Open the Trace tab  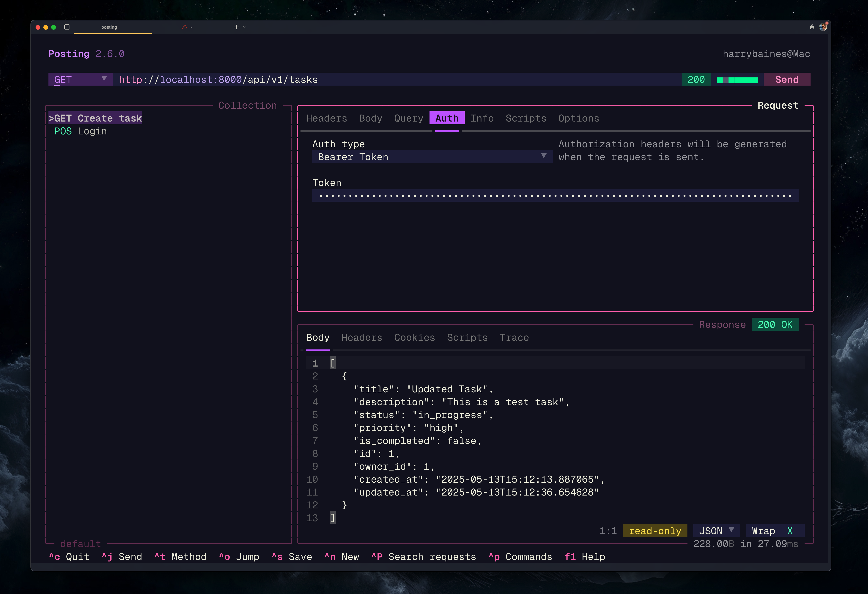(514, 337)
